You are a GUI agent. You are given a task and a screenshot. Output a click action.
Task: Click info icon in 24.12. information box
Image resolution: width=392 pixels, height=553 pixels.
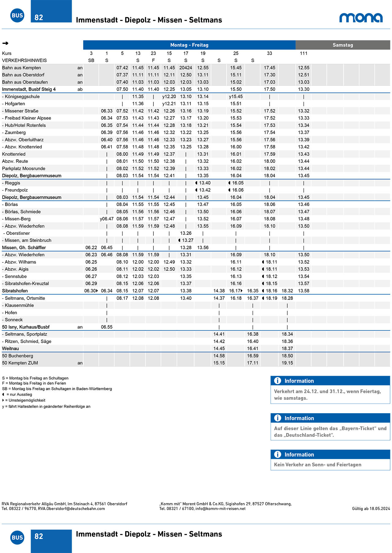point(277,381)
